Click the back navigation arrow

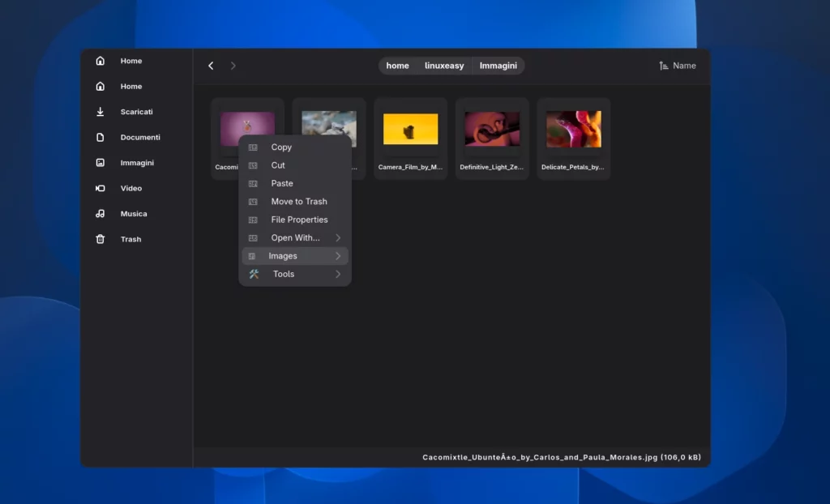(x=211, y=66)
